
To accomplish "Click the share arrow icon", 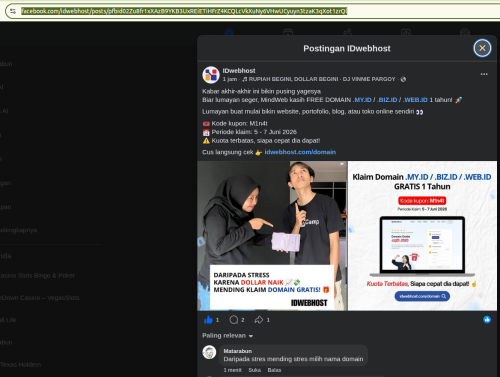I will click(x=259, y=320).
